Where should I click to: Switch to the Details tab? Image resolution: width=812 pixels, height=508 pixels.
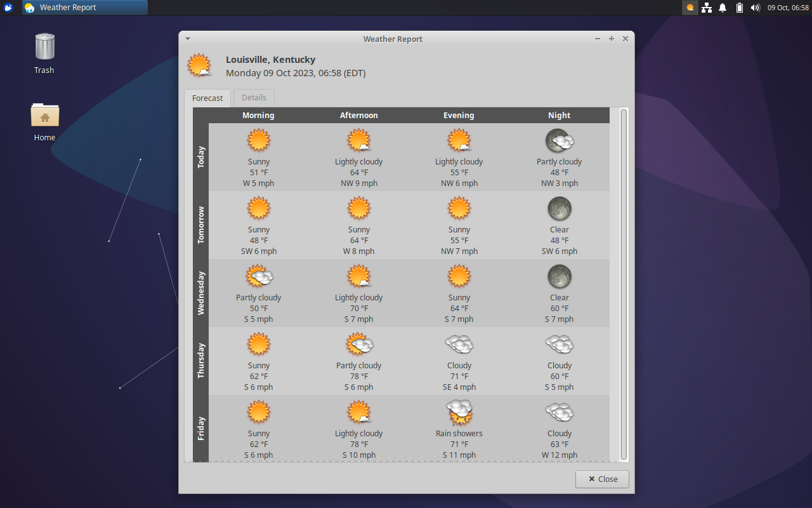tap(254, 98)
